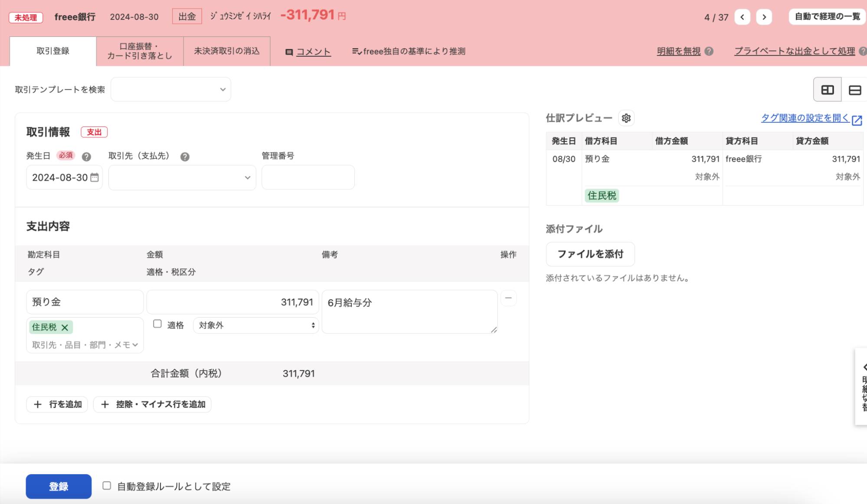Screen dimensions: 867x504
Task: Click the 登録 button
Action: (59, 486)
